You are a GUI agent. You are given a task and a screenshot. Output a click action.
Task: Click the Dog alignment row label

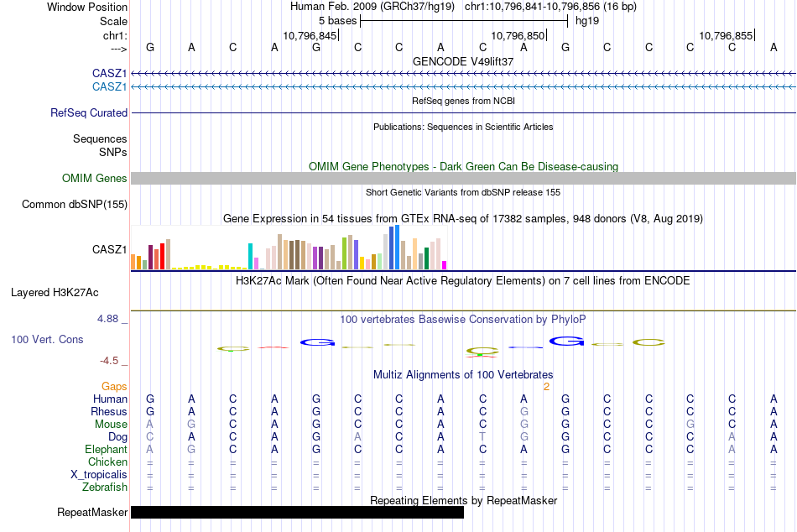tap(118, 437)
